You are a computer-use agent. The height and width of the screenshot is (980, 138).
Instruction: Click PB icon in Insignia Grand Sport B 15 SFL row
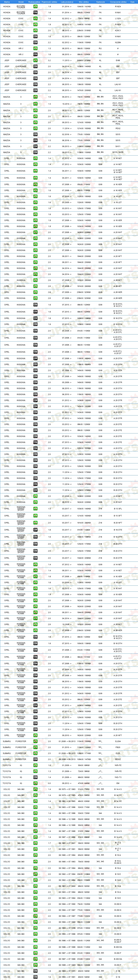(35, 509)
